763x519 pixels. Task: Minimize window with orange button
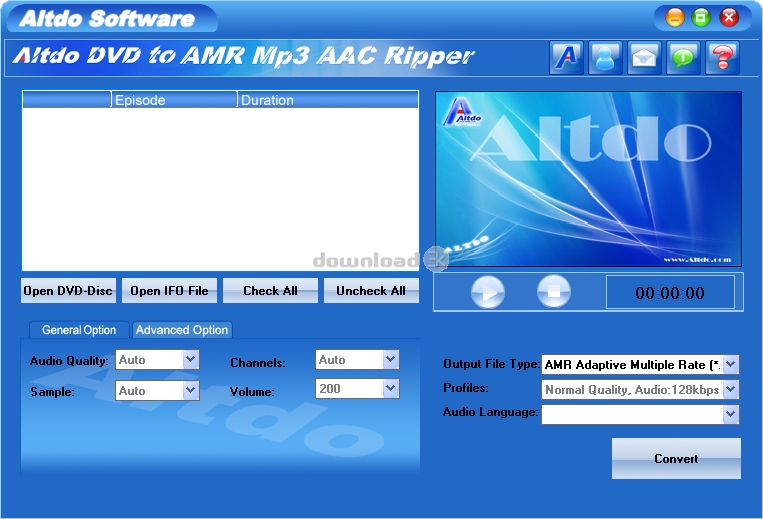675,18
